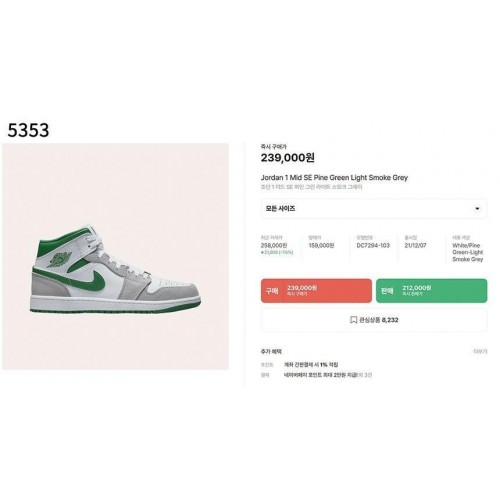Click the release date 21/12/07
The width and height of the screenshot is (500, 500).
click(415, 246)
